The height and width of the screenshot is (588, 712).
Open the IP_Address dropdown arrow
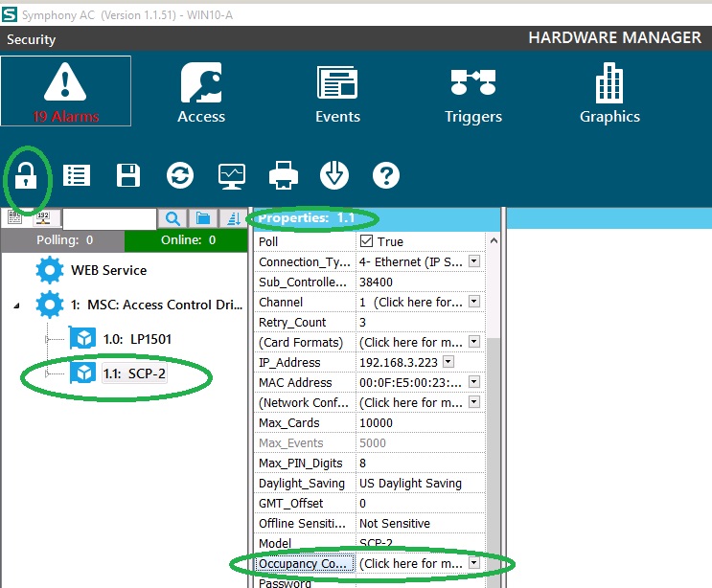[x=448, y=362]
